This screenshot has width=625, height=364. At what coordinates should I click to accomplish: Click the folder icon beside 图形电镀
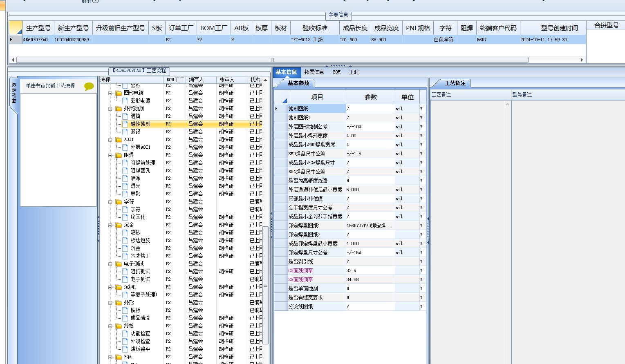(119, 93)
